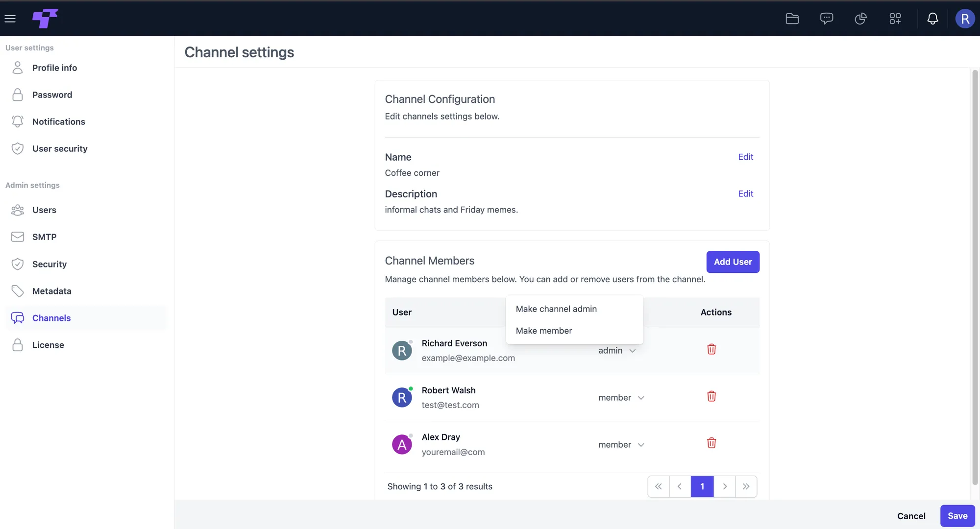Screen dimensions: 980x529
Task: Expand Richard Everson's admin role dropdown
Action: (x=617, y=351)
